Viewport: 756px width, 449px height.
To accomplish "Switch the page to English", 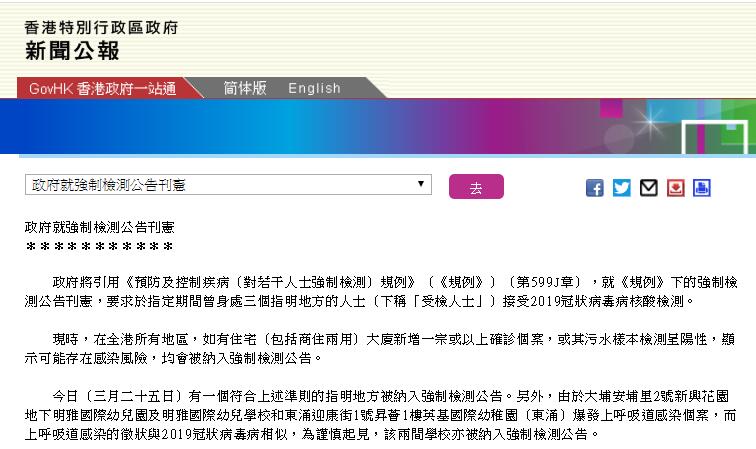I will 314,88.
